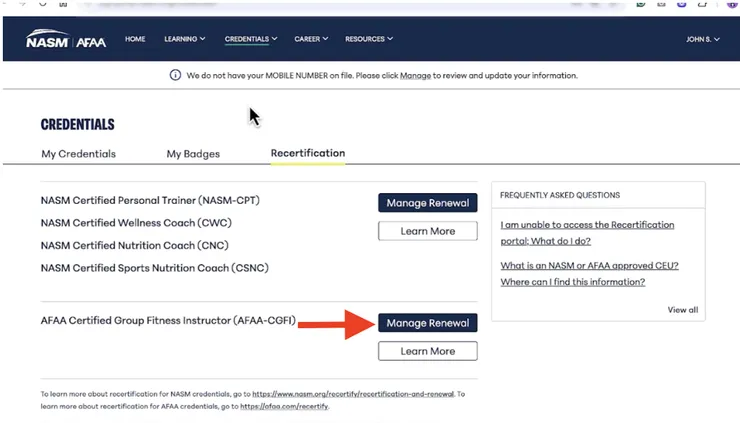
Task: Select NASM Certified Wellness Coach (CWC) text
Action: pos(136,223)
